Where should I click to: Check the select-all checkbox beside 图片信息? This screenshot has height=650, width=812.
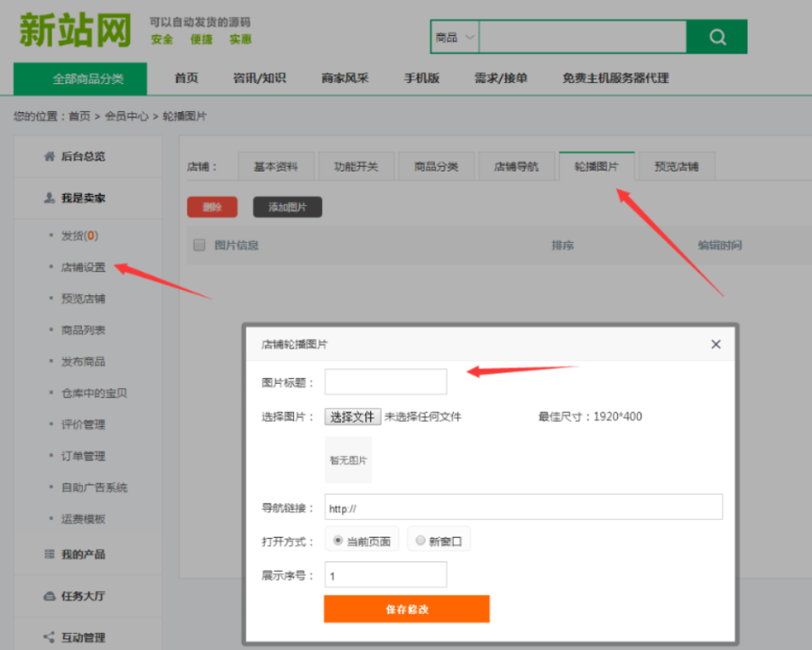click(x=199, y=244)
